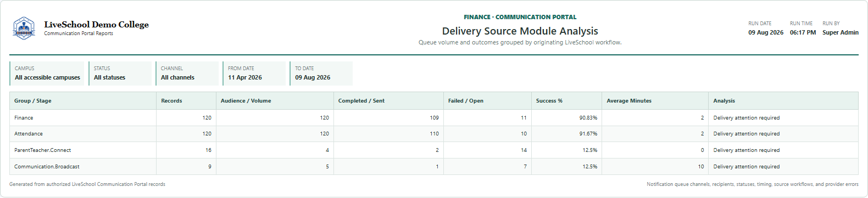Viewport: 868px width, 198px height.
Task: Click Communication.Broadcast row Failed / Open value 7
Action: 525,167
